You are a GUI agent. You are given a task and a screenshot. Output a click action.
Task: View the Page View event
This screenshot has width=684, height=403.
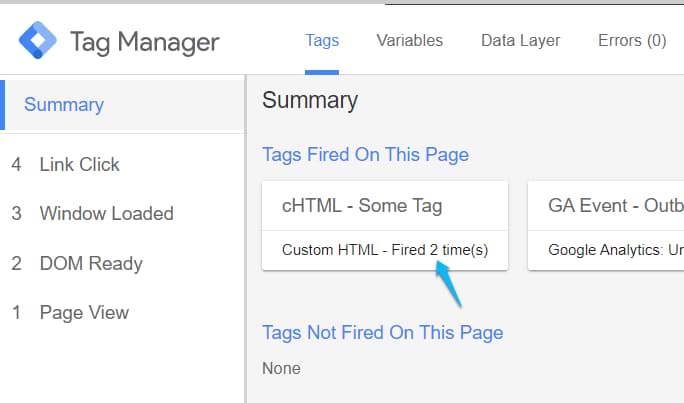coord(84,313)
